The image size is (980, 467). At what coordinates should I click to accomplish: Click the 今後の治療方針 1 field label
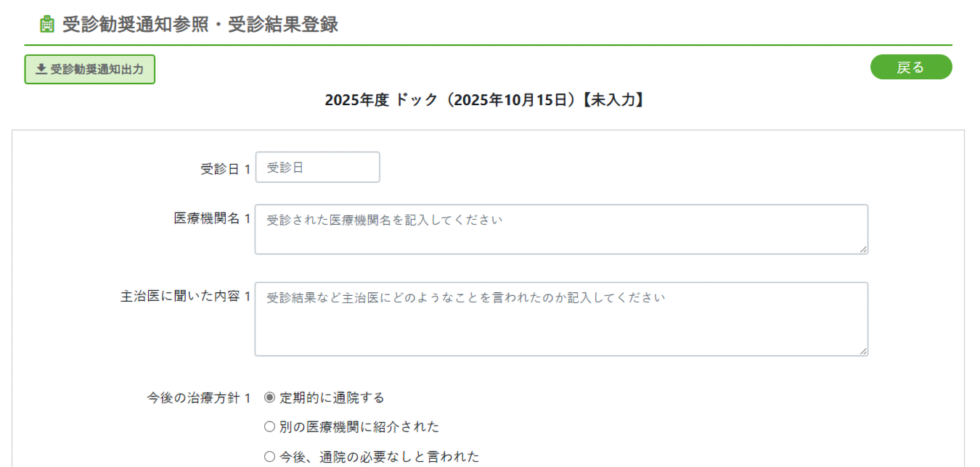[x=198, y=398]
